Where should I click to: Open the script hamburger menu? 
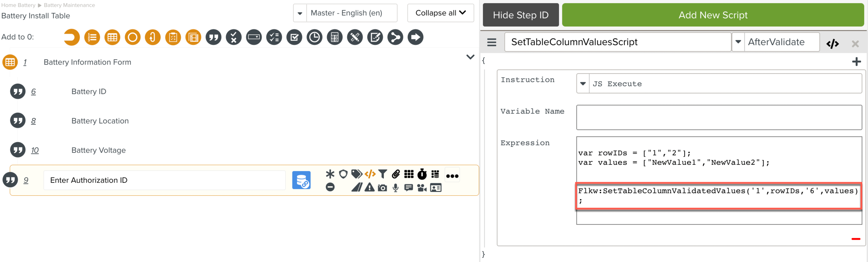pos(492,42)
